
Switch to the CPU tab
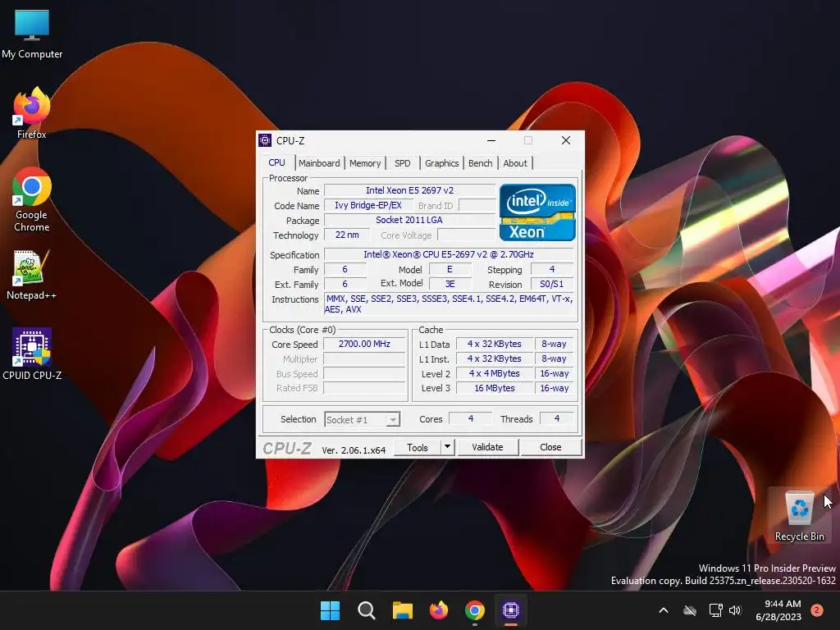pyautogui.click(x=277, y=162)
